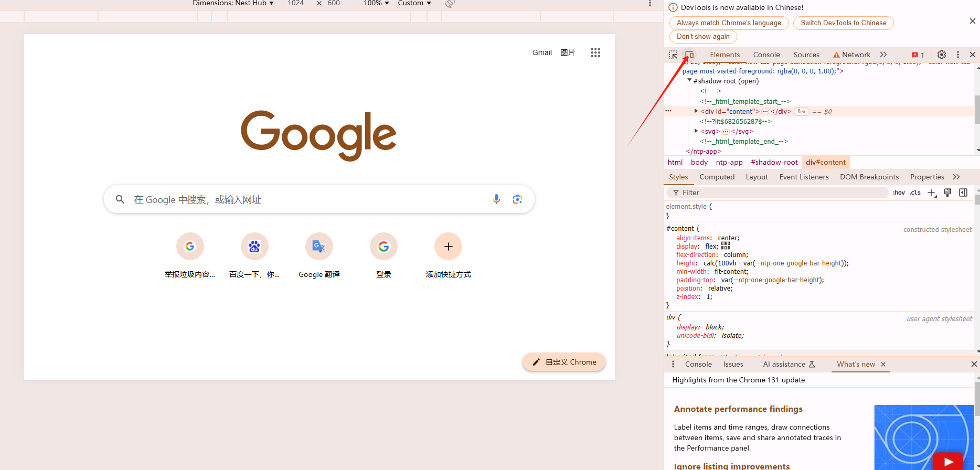Screen dimensions: 980x470
Task: Play the What's new YouTube thumbnail
Action: point(948,462)
